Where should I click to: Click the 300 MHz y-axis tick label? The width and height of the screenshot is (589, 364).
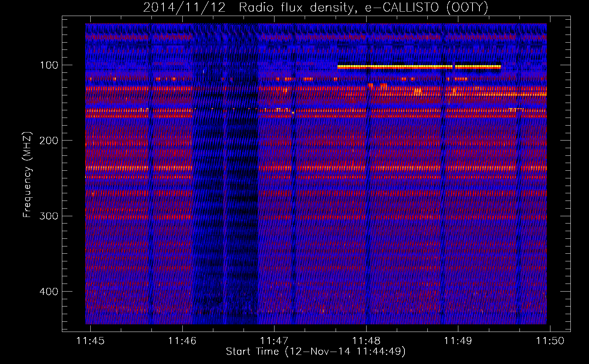[49, 216]
